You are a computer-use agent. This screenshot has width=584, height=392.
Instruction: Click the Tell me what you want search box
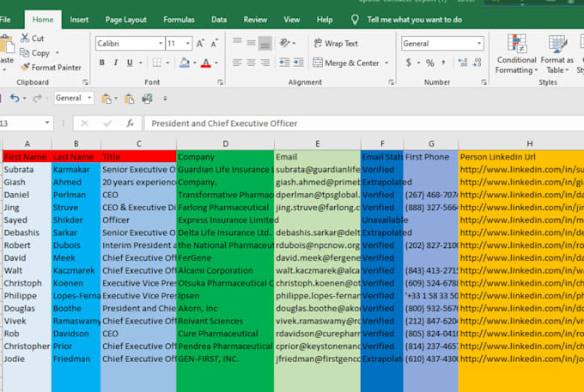coord(415,20)
